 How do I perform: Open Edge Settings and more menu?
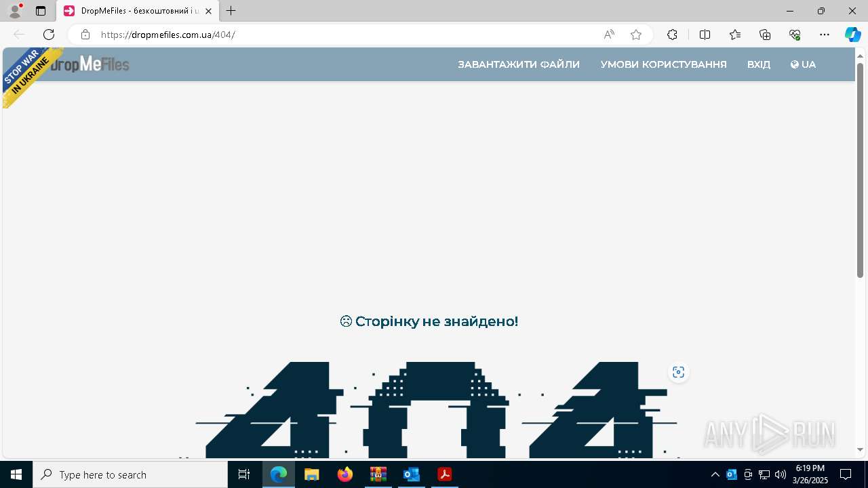(825, 35)
